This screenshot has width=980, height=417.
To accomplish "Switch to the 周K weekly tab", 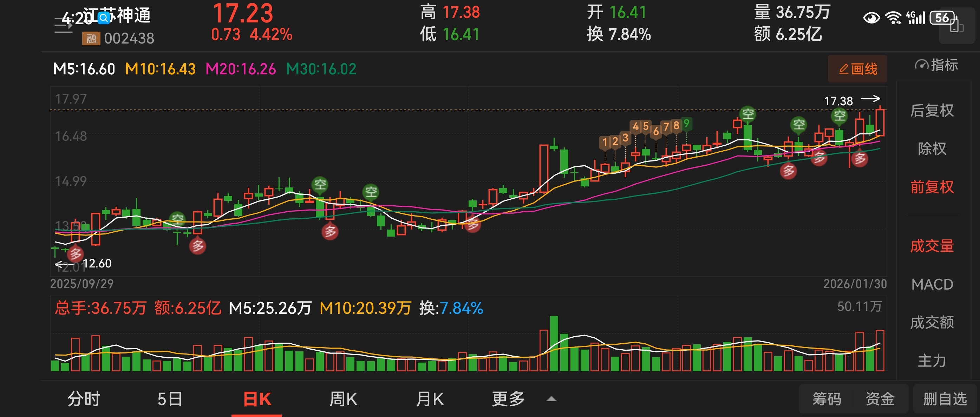I will 343,399.
